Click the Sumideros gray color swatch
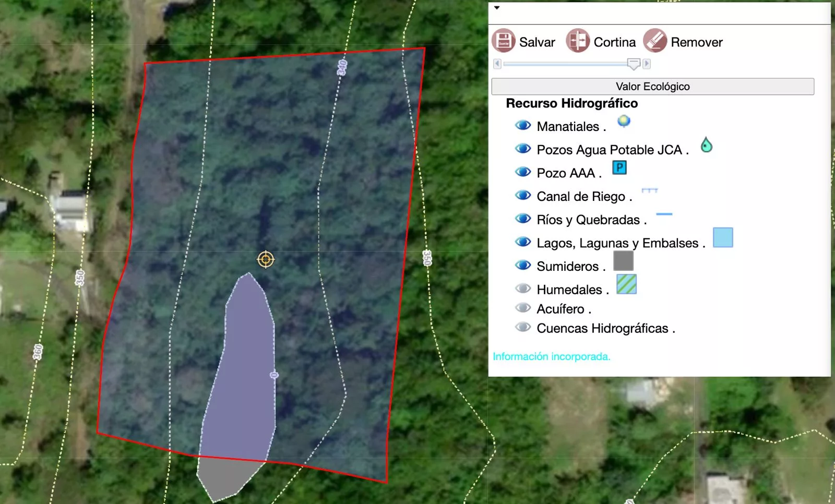The height and width of the screenshot is (504, 835). click(623, 261)
